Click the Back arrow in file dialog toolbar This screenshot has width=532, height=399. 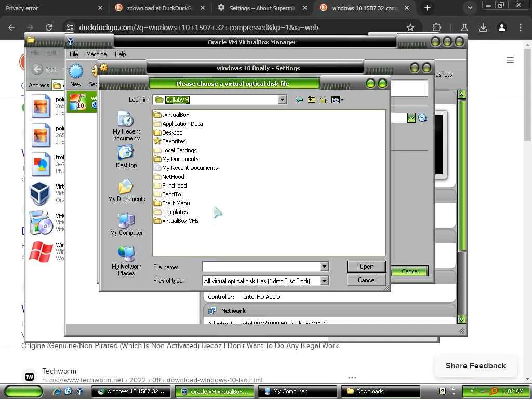(x=299, y=100)
